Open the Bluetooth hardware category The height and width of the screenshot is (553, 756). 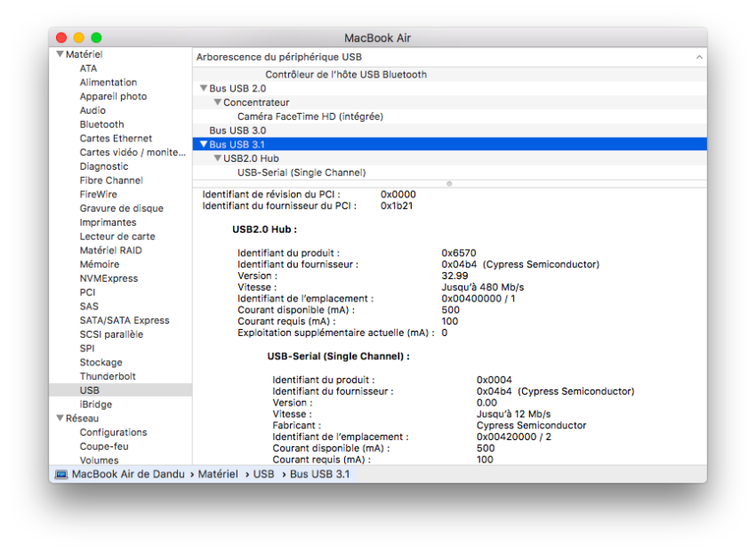[x=101, y=124]
